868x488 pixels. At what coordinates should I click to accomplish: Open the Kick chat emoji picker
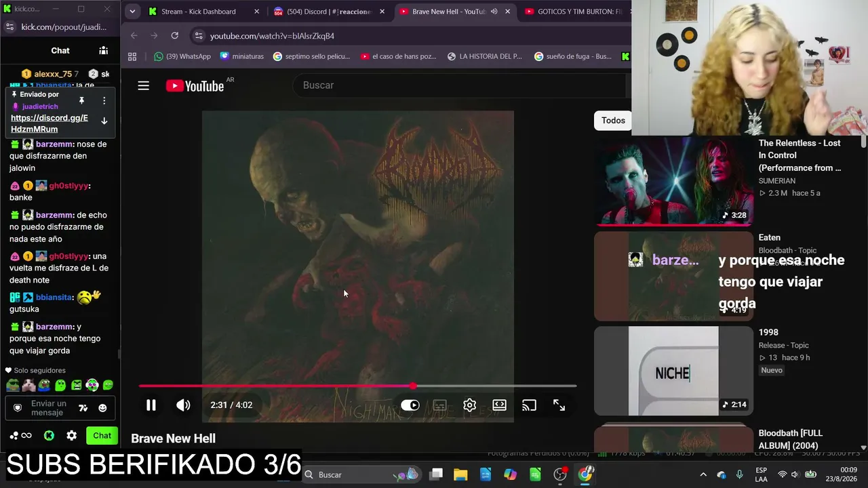click(102, 408)
